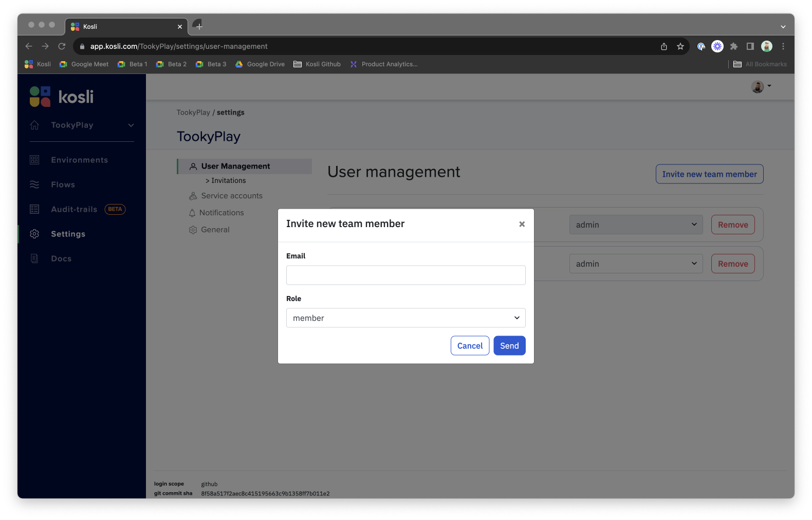Open the browser extensions puzzle icon

[x=734, y=46]
